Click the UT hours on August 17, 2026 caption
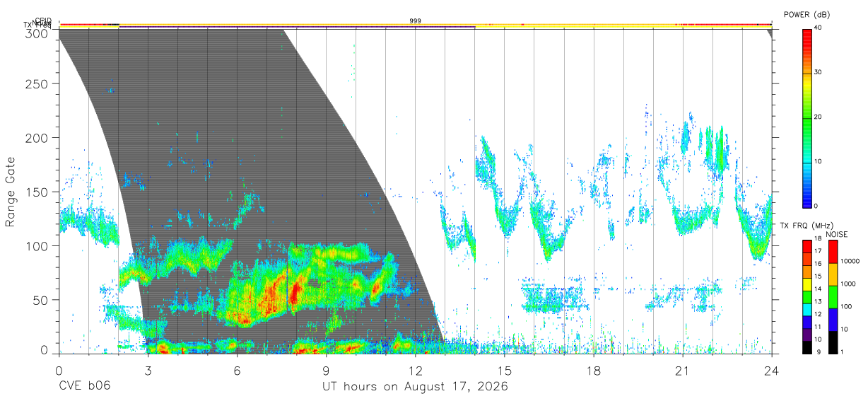The height and width of the screenshot is (401, 868). (415, 387)
